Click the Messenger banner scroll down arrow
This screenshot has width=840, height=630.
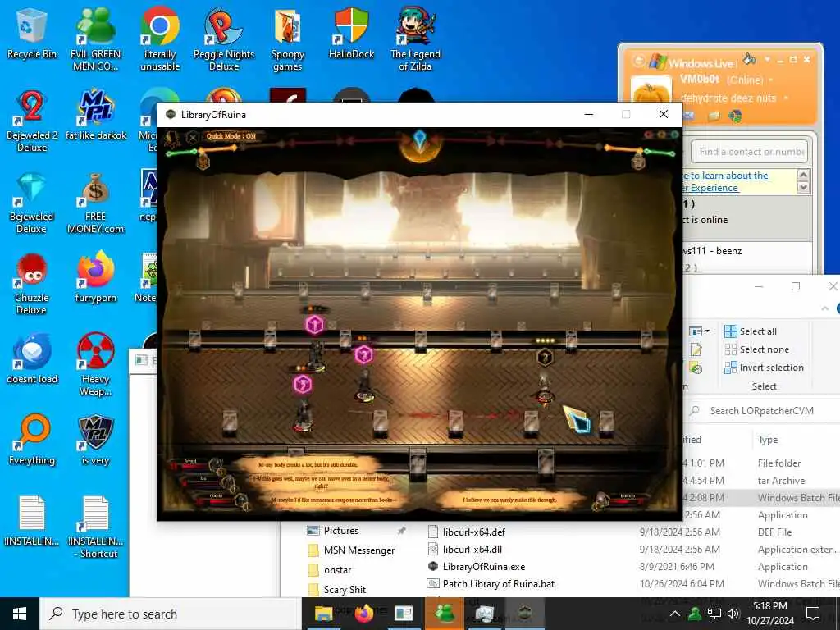point(803,187)
